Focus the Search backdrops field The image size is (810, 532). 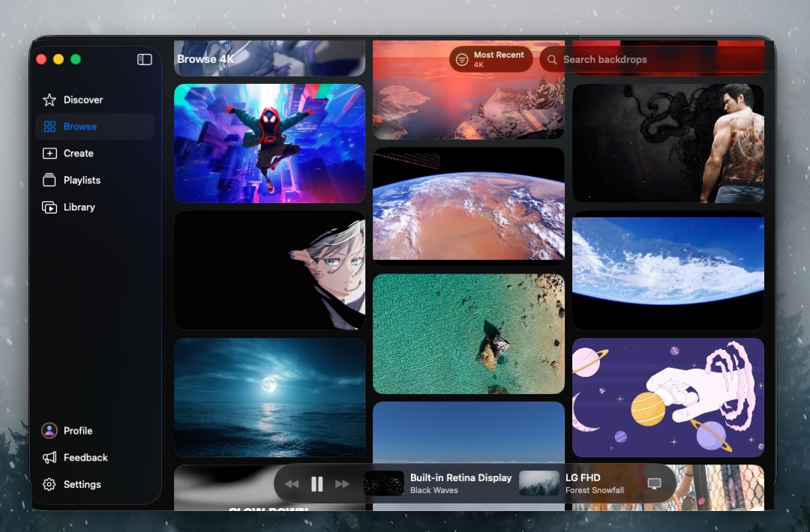point(656,59)
